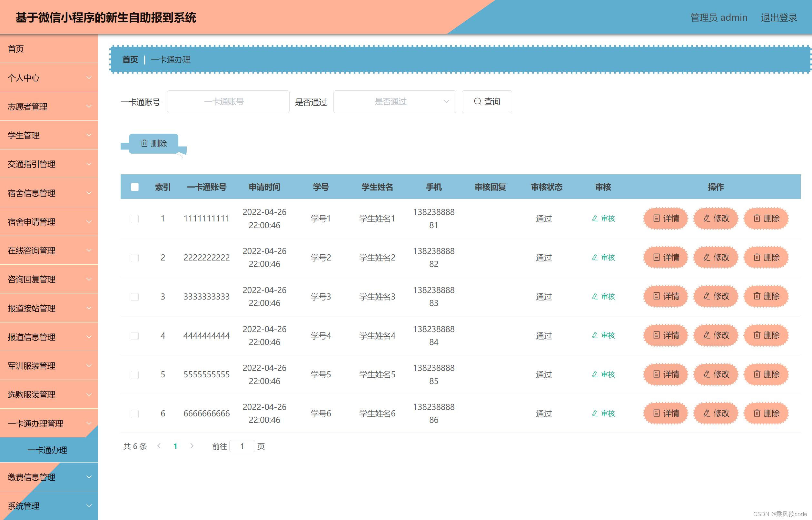Click 审核 pencil icon for row 1
The image size is (812, 520).
(x=595, y=219)
